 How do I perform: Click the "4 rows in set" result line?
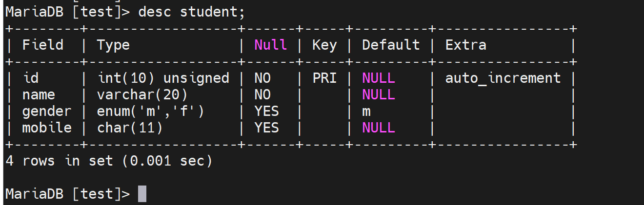click(x=109, y=161)
